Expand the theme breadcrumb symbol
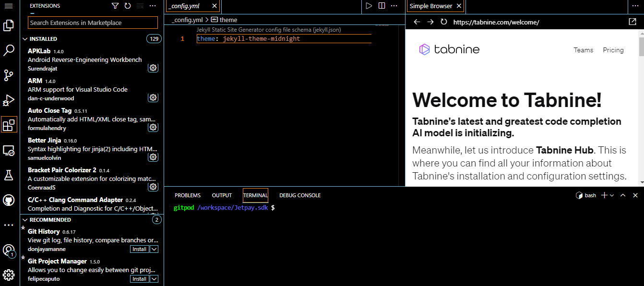The height and width of the screenshot is (286, 644). [224, 20]
